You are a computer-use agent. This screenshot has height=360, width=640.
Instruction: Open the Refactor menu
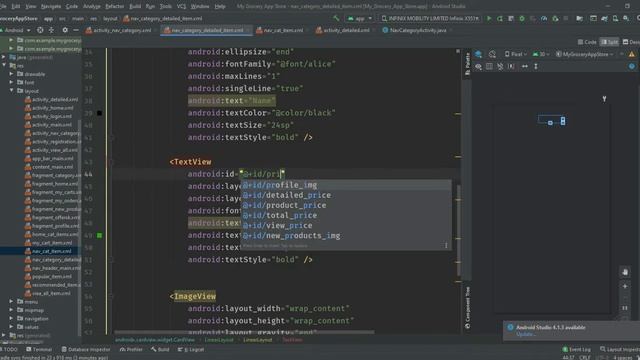click(114, 6)
